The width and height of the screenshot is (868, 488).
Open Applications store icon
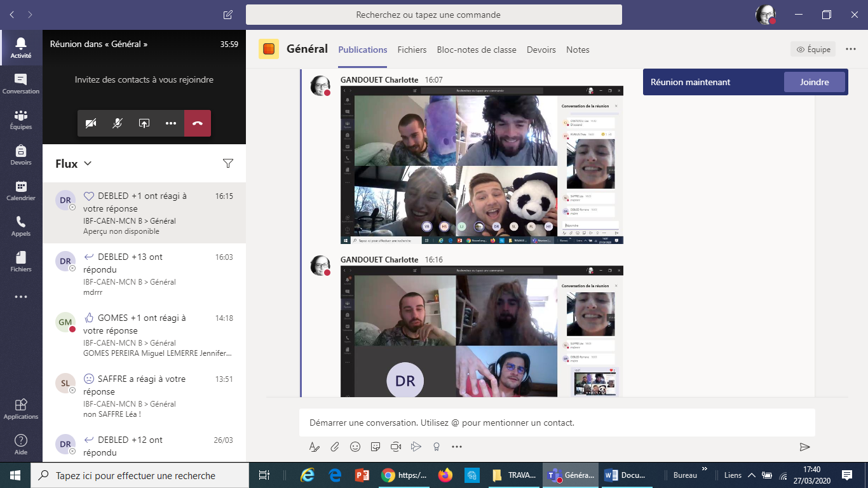pos(21,409)
